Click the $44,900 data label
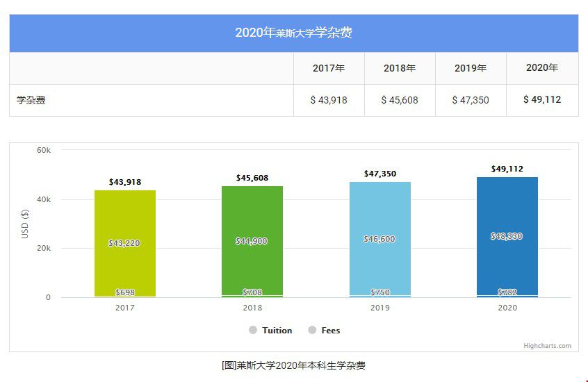Image resolution: width=588 pixels, height=382 pixels. 251,241
